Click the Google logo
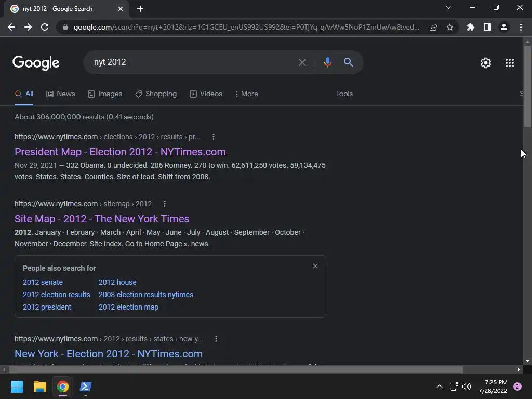Viewport: 532px width, 399px height. 36,63
